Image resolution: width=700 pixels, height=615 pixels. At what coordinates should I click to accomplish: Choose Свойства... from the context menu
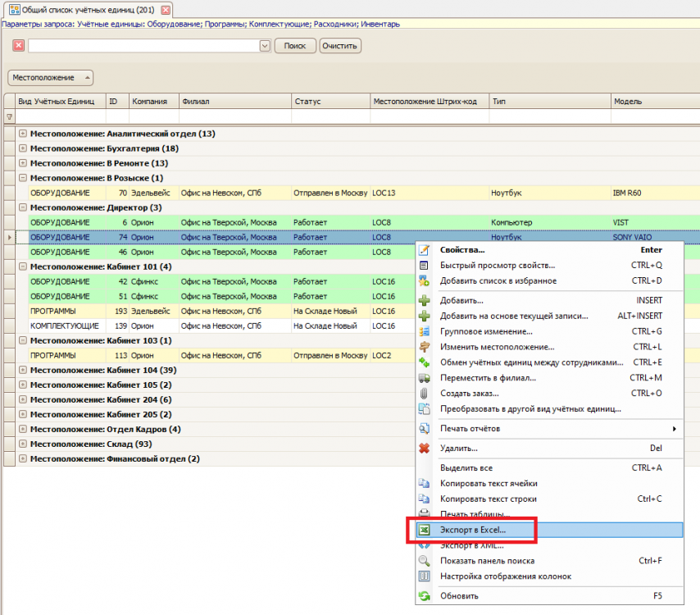pos(549,250)
